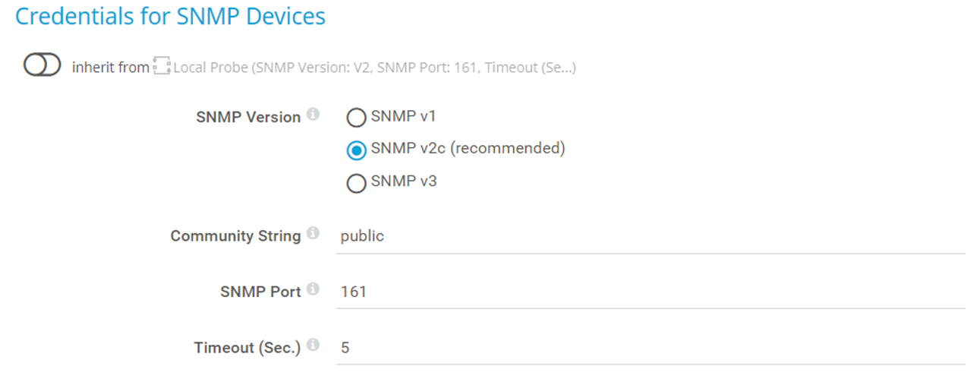Open the Local Probe inherited settings link

point(374,68)
